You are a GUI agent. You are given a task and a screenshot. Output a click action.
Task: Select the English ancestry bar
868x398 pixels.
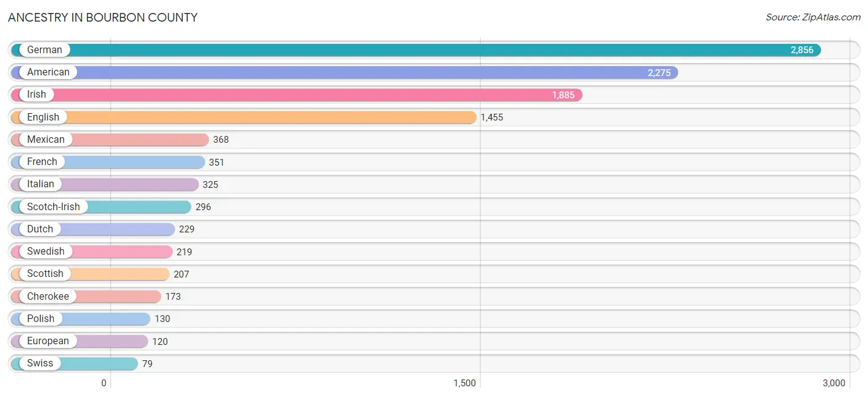(244, 117)
